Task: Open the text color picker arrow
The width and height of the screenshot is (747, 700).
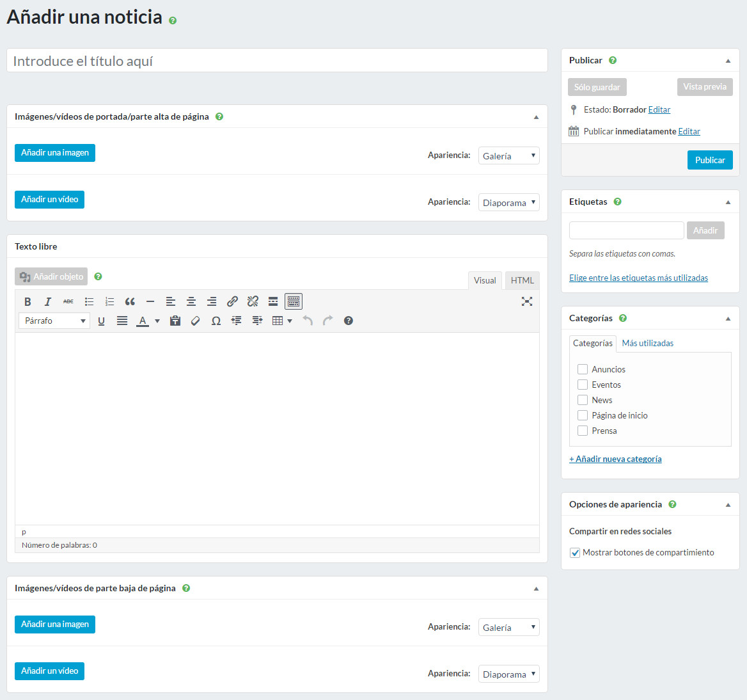Action: pos(157,321)
